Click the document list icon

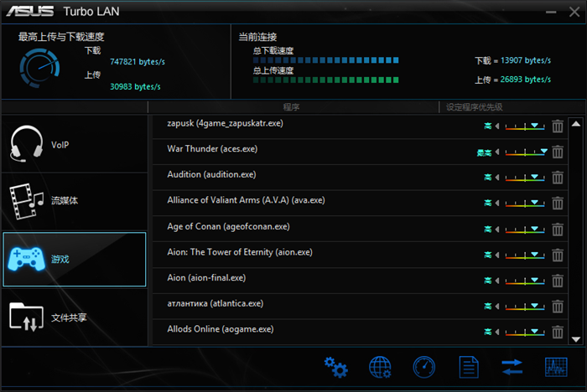pyautogui.click(x=468, y=367)
